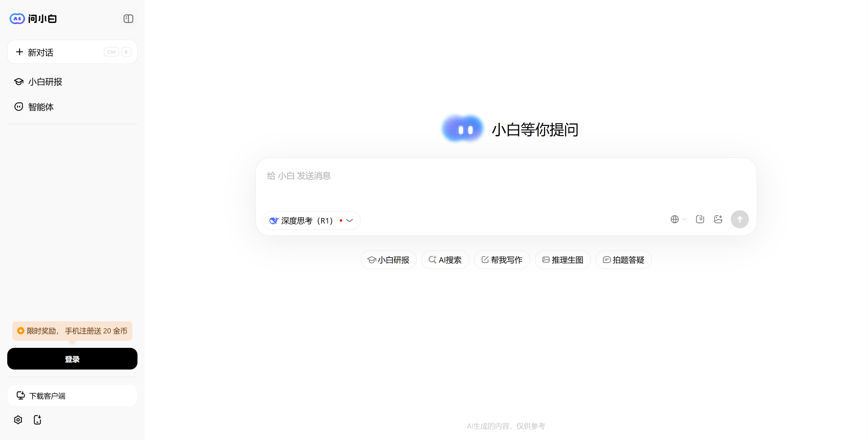Select the 推理生图 chip
Image resolution: width=868 pixels, height=440 pixels.
563,260
